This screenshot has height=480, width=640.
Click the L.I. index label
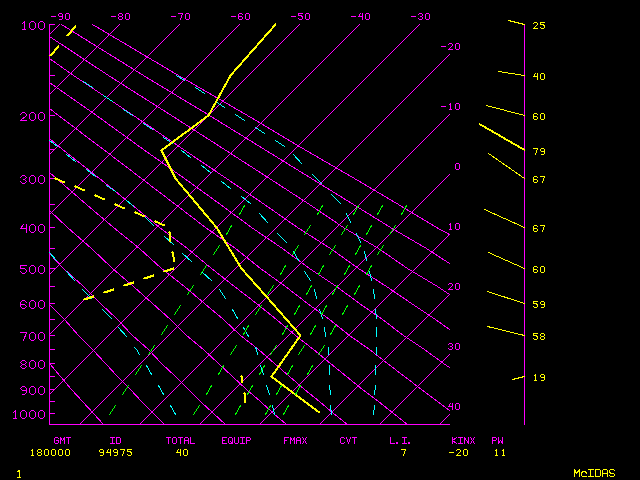(400, 440)
